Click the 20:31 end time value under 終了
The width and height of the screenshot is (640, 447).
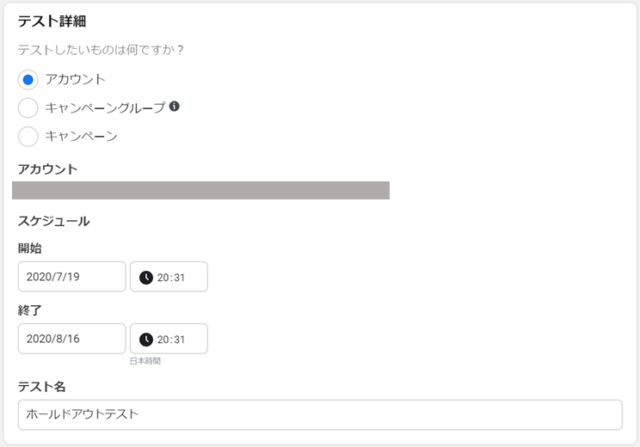(x=174, y=338)
